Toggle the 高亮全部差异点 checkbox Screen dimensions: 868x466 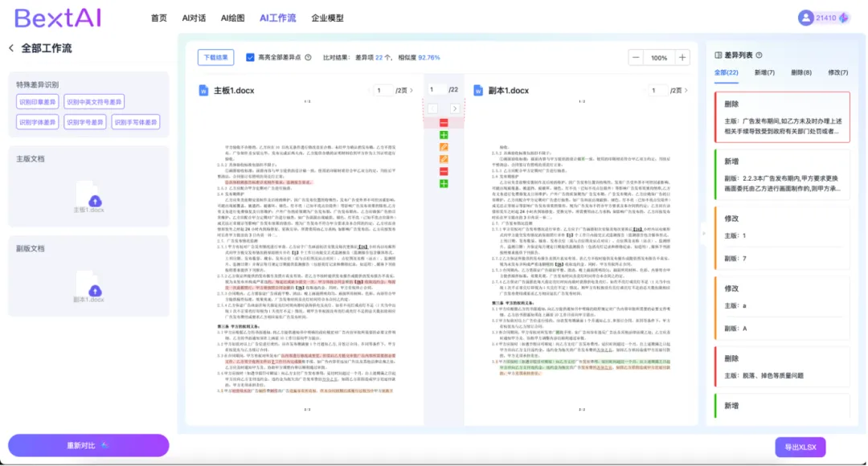point(250,58)
